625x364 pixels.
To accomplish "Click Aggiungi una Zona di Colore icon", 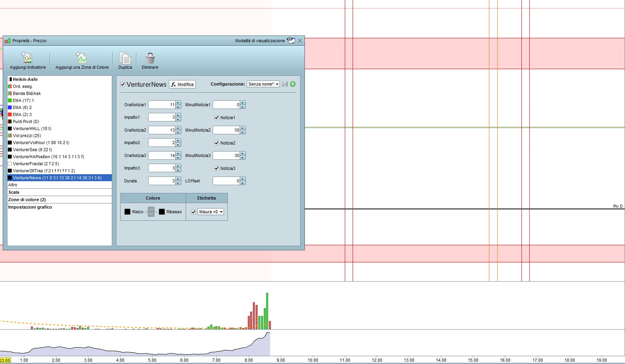I will pos(81,58).
